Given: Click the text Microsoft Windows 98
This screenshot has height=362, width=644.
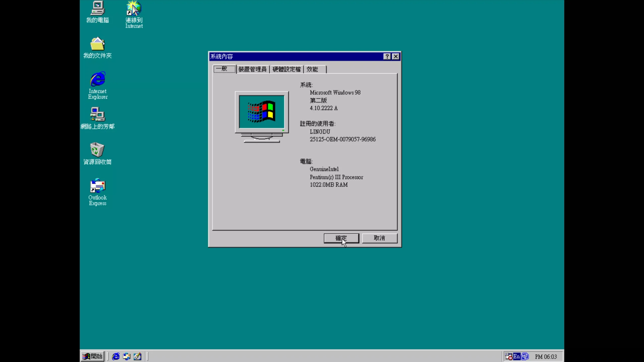Looking at the screenshot, I should point(335,93).
